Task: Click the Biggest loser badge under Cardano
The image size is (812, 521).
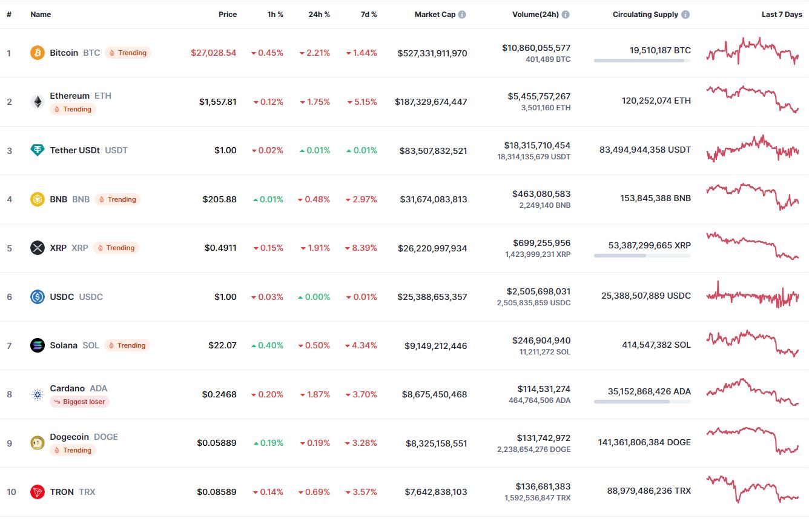Action: (x=79, y=402)
